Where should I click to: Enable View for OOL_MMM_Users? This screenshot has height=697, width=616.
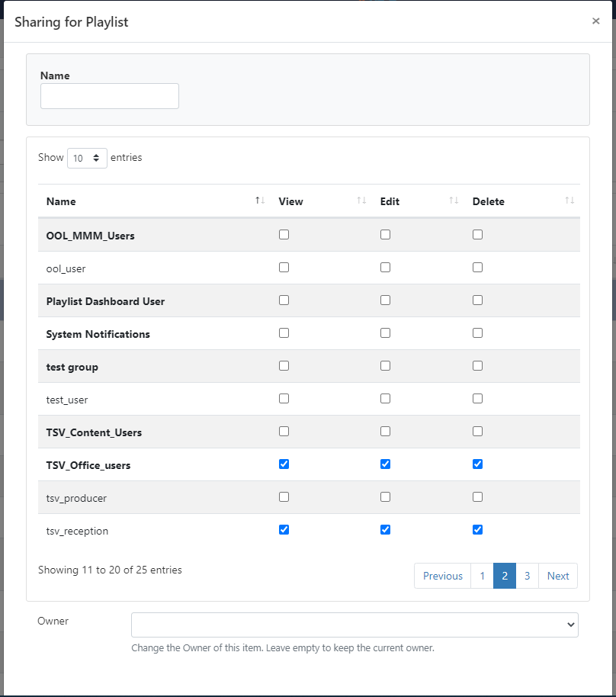pos(284,235)
